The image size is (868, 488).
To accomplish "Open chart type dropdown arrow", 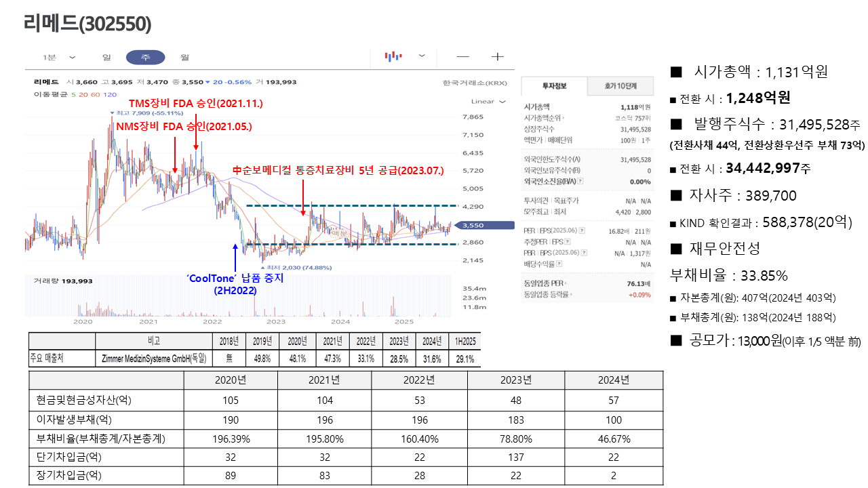I will 422,56.
